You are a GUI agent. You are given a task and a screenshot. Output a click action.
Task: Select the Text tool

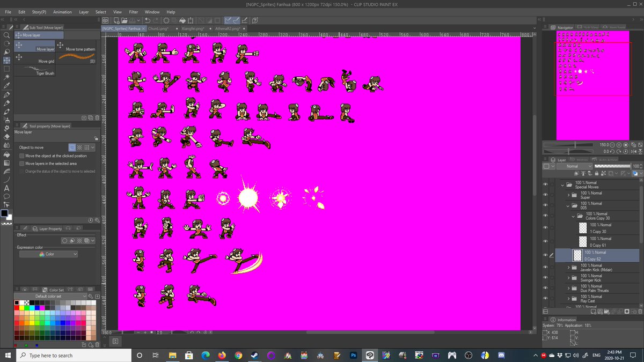point(7,188)
